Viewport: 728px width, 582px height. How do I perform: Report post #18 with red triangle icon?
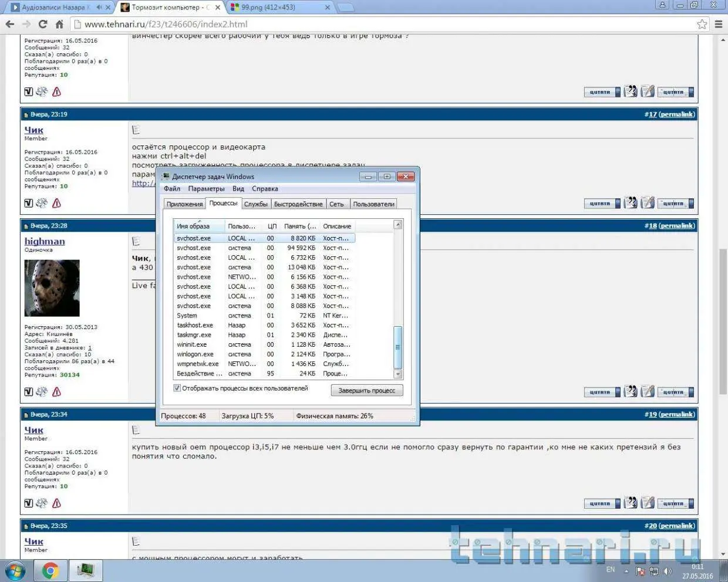coord(56,391)
